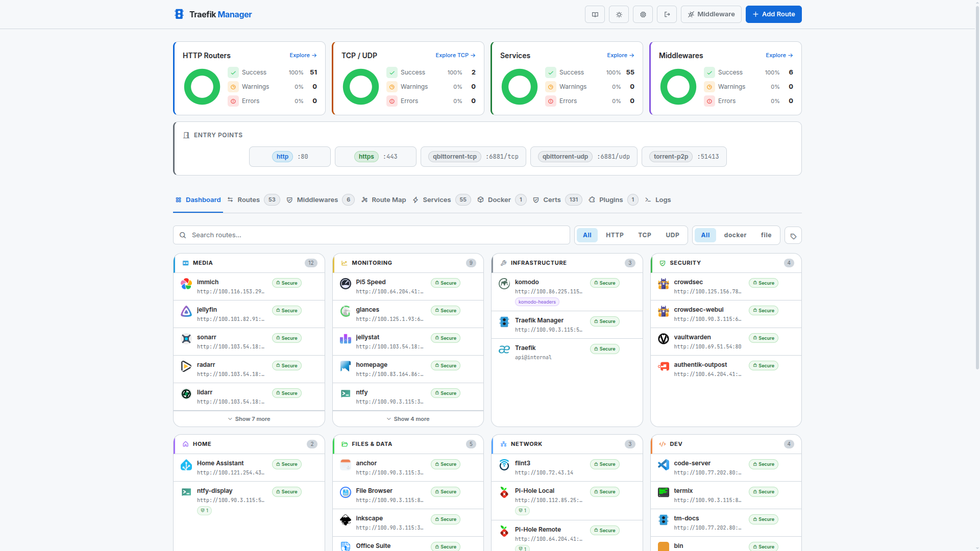Open settings via the gear icon

point(643,14)
